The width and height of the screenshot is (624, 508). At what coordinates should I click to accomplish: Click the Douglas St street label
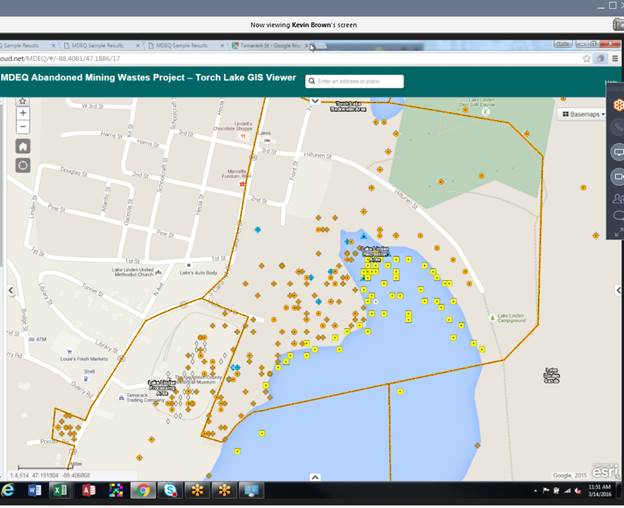[74, 171]
